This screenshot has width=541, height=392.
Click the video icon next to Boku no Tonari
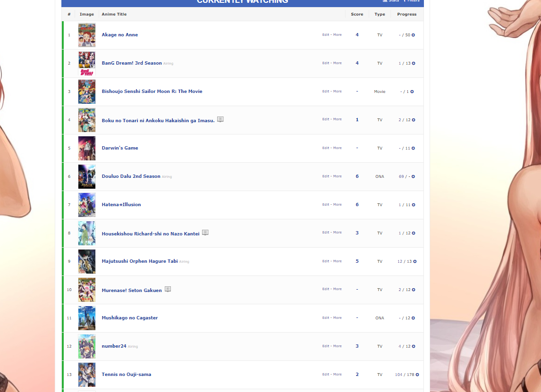220,119
